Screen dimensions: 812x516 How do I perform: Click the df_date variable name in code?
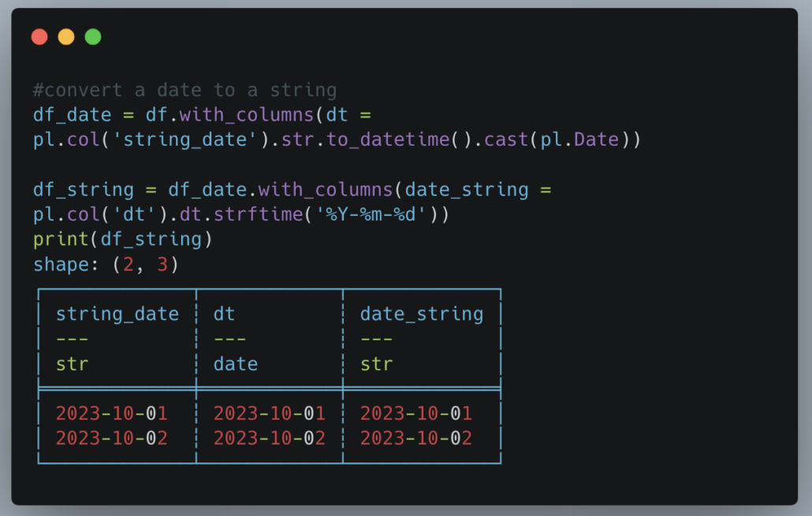click(72, 115)
